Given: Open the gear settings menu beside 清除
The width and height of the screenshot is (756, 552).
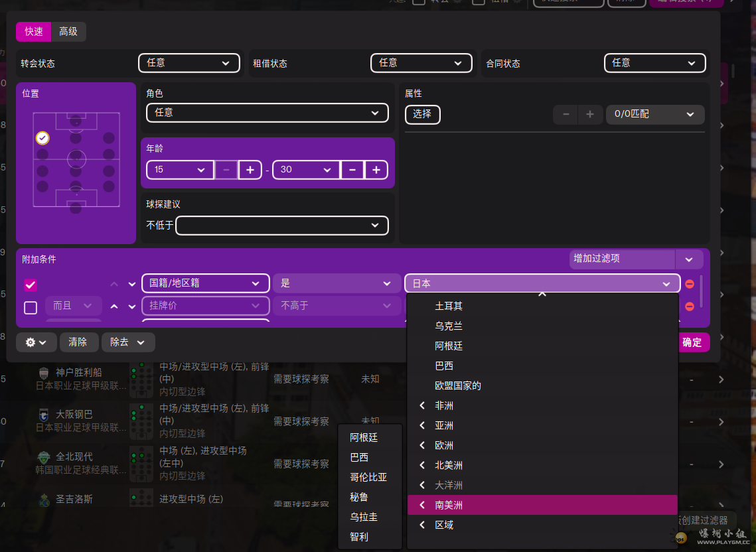Looking at the screenshot, I should click(x=36, y=342).
